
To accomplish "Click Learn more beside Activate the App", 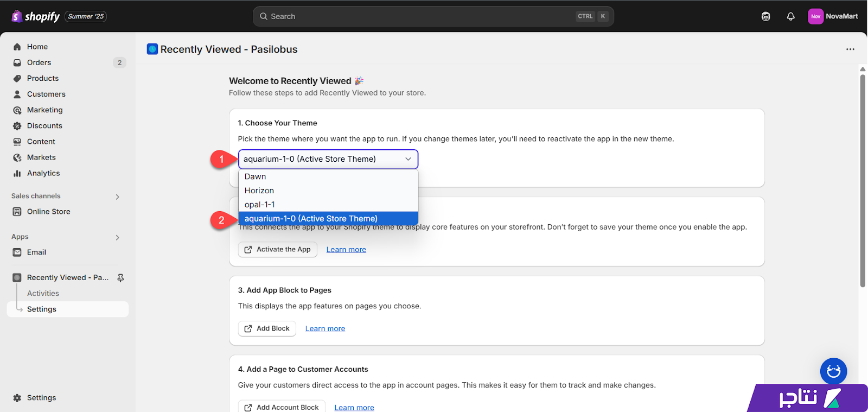I will tap(346, 250).
